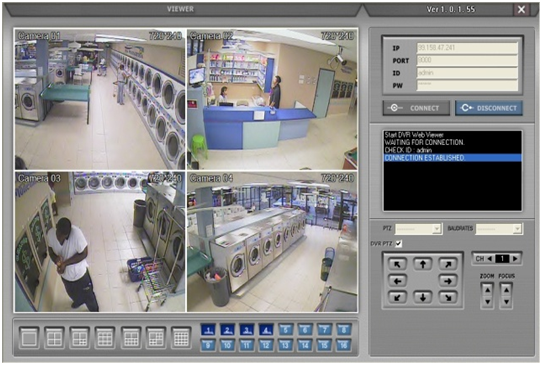This screenshot has width=542, height=365.
Task: Click the ZOOM up arrow control
Action: pos(487,290)
